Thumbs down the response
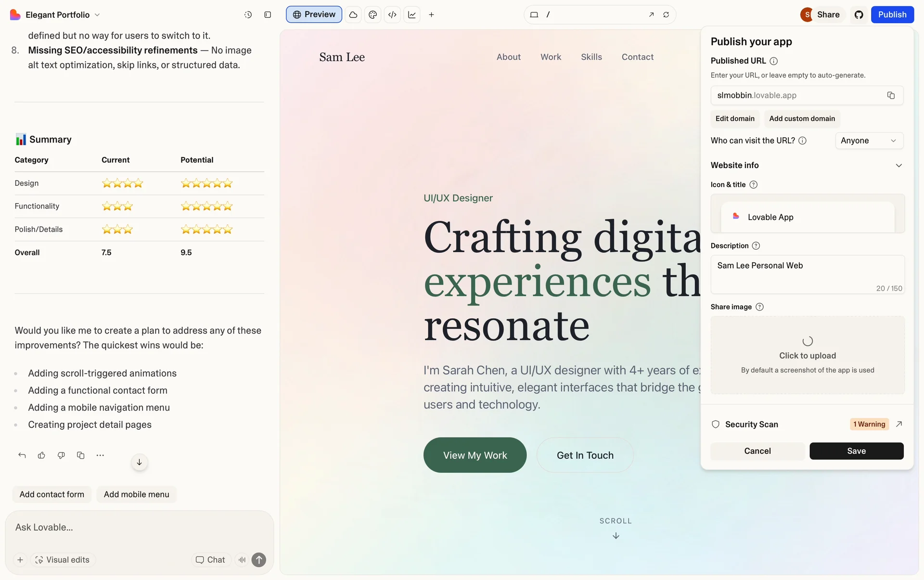The width and height of the screenshot is (924, 580). tap(61, 455)
